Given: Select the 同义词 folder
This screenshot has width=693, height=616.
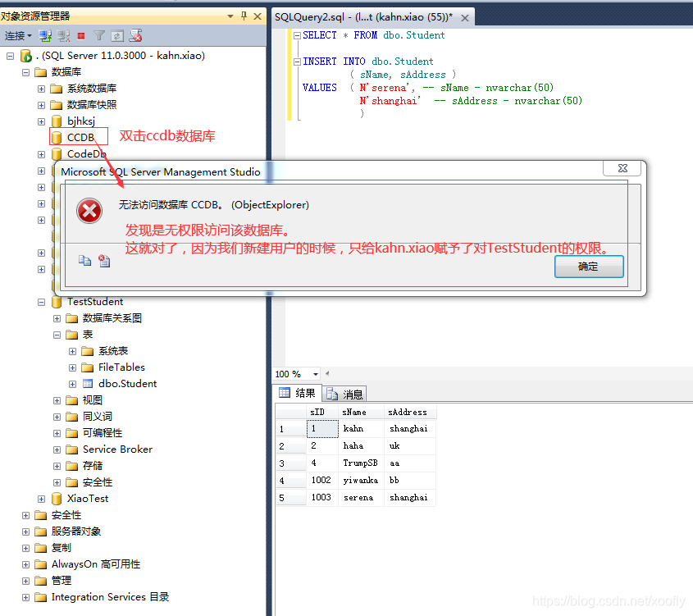Looking at the screenshot, I should click(x=98, y=417).
